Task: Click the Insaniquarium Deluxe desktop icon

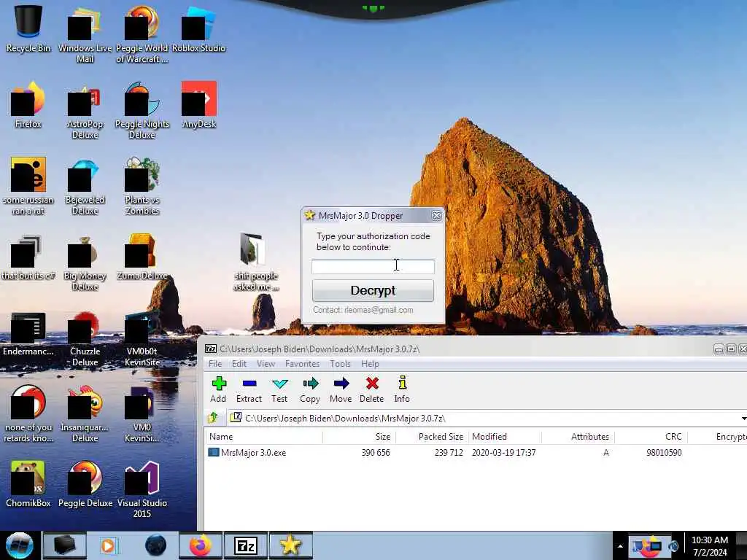Action: click(x=85, y=414)
